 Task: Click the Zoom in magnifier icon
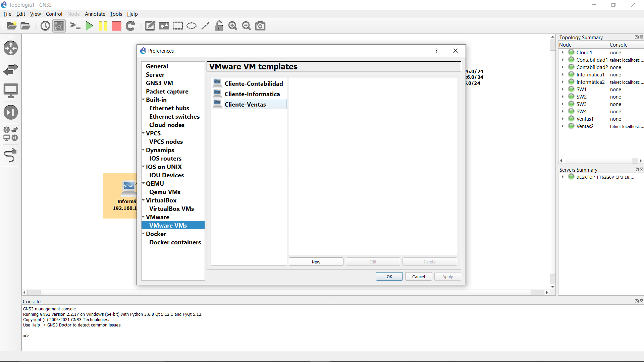click(x=232, y=26)
